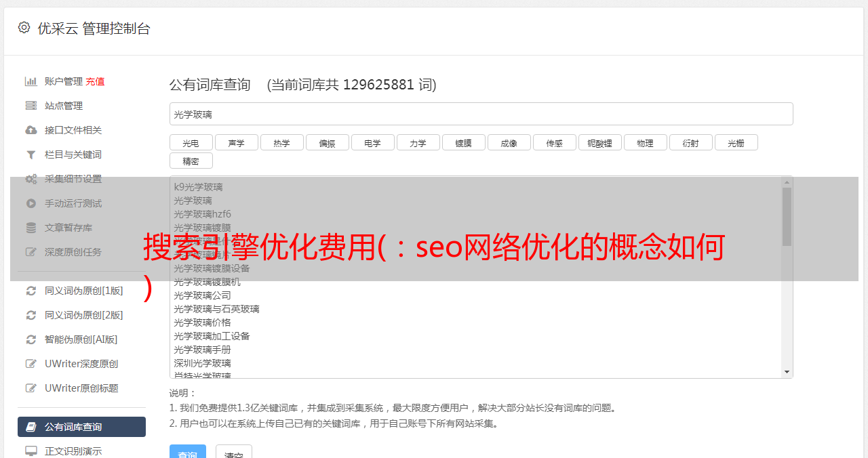Click the edit icon for 深度原创任务
This screenshot has width=868, height=458.
click(31, 252)
